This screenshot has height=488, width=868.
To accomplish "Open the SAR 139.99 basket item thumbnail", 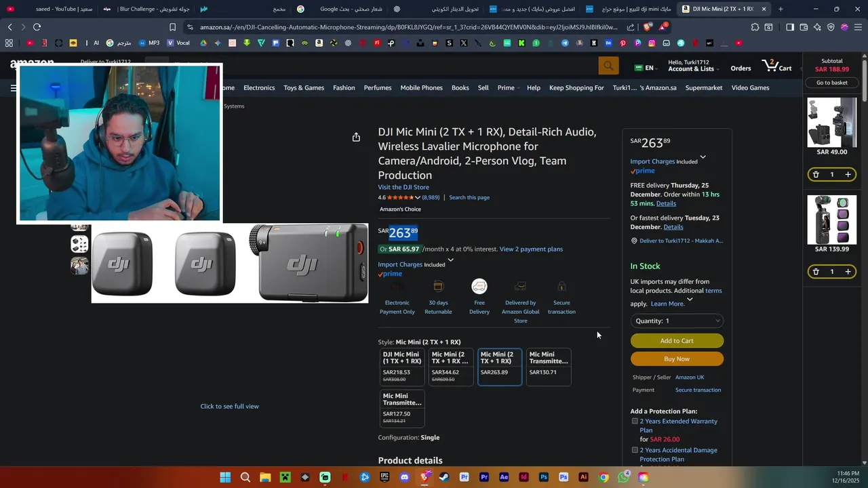I will pyautogui.click(x=832, y=220).
